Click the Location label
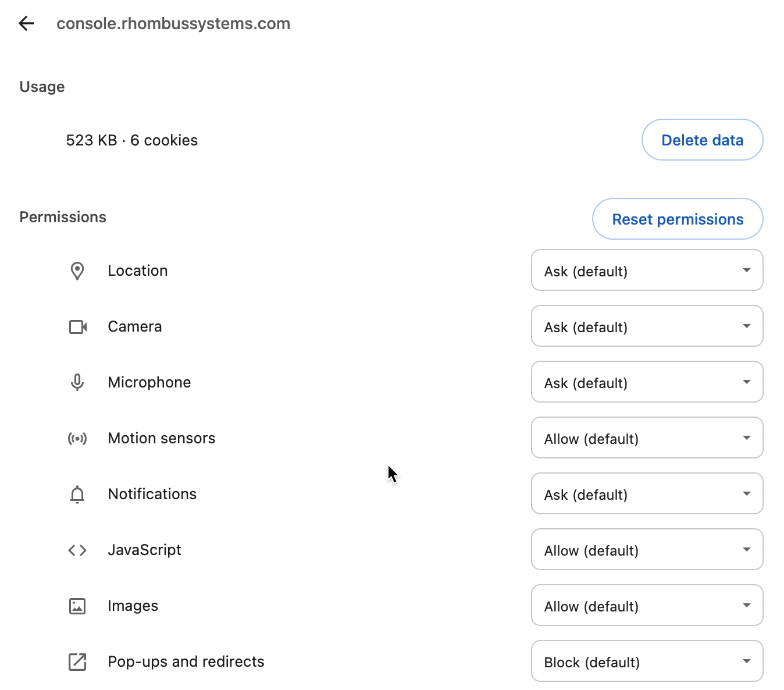This screenshot has width=784, height=690. tap(138, 271)
